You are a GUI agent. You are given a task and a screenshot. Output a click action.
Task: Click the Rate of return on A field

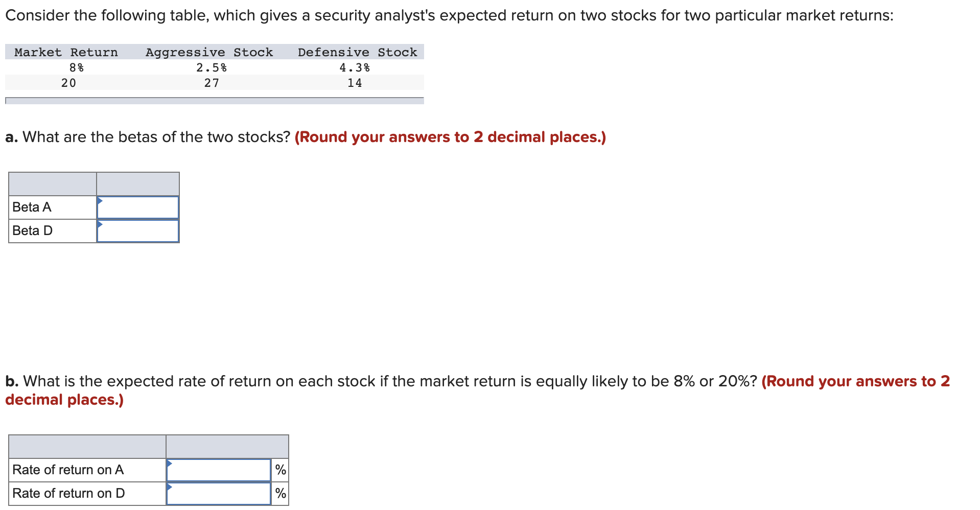219,470
